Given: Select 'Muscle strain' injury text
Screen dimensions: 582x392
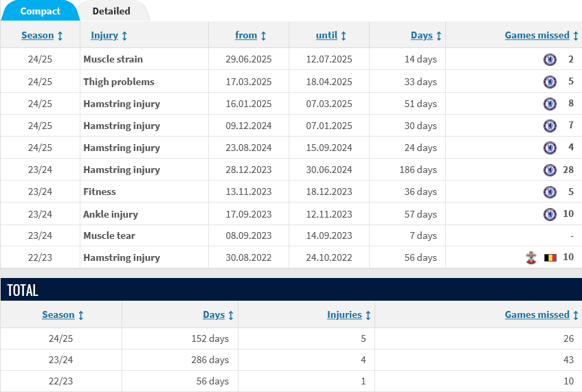Looking at the screenshot, I should pyautogui.click(x=113, y=59).
